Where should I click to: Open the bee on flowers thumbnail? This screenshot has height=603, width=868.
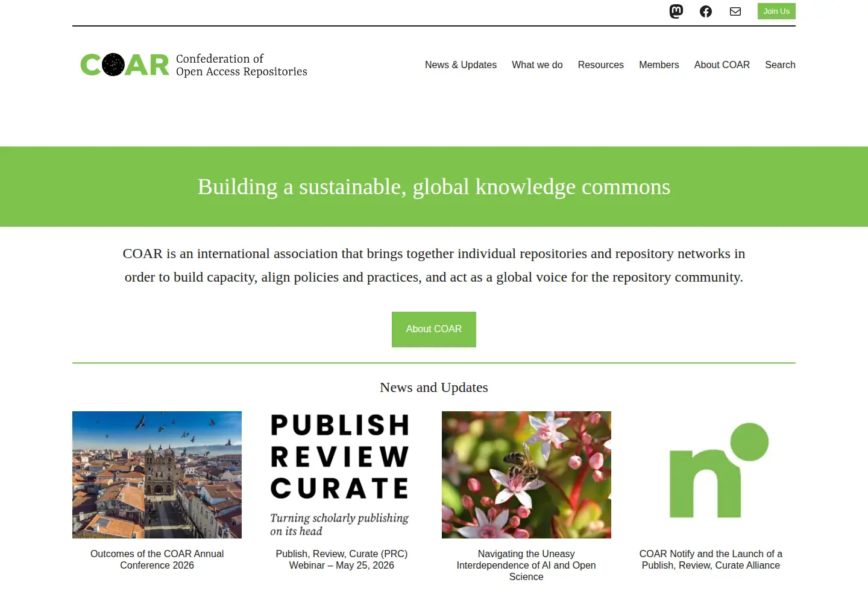click(x=526, y=475)
